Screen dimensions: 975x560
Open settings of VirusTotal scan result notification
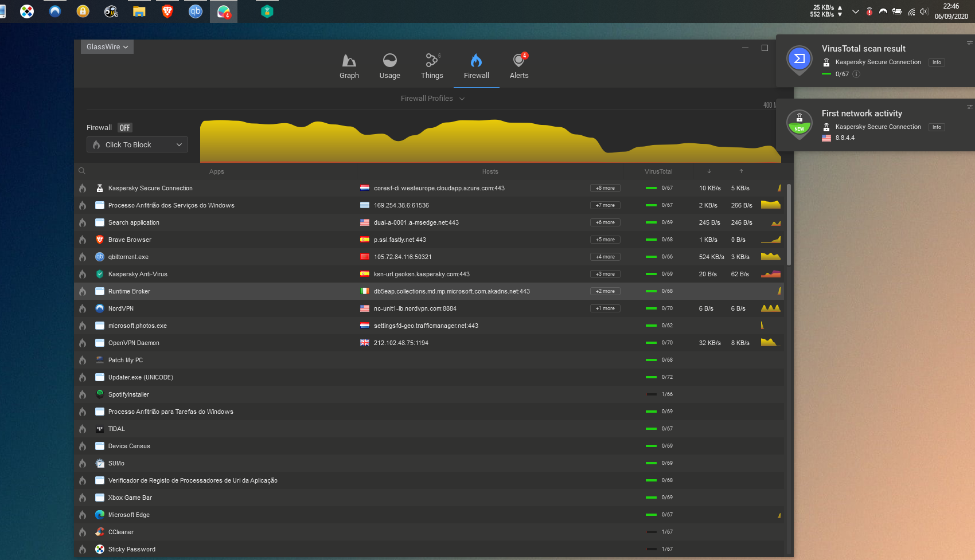(970, 42)
